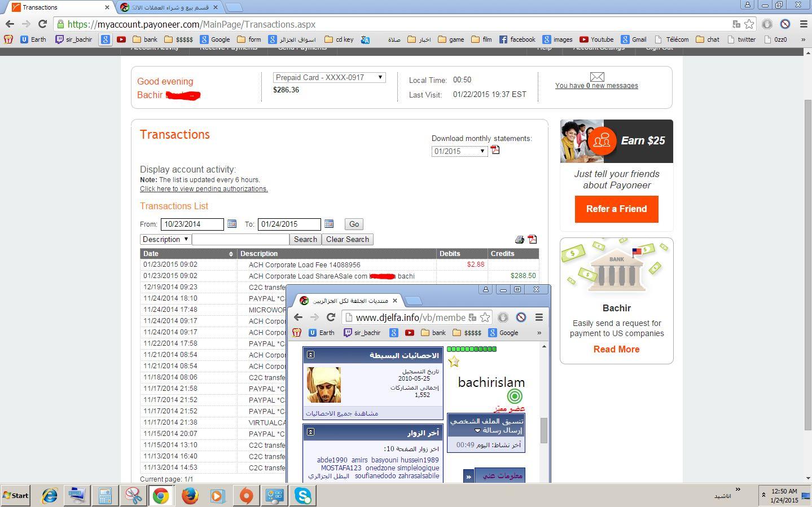Image resolution: width=812 pixels, height=507 pixels.
Task: Click the Search button
Action: click(305, 239)
